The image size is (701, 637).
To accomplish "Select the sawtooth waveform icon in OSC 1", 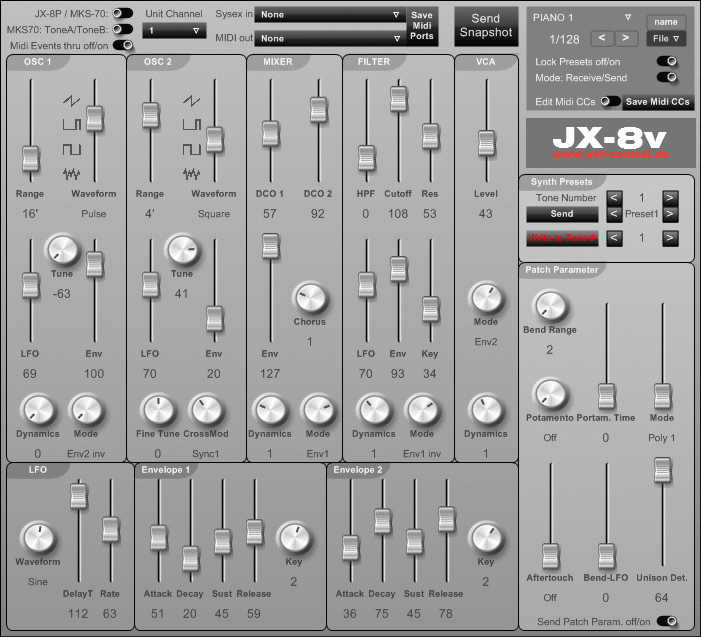I will [72, 101].
